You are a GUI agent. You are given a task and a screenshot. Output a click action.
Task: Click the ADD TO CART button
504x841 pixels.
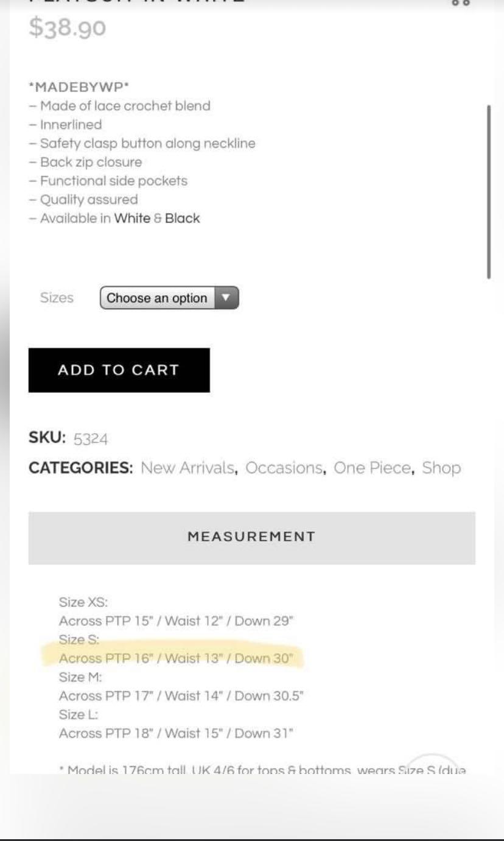pyautogui.click(x=119, y=370)
